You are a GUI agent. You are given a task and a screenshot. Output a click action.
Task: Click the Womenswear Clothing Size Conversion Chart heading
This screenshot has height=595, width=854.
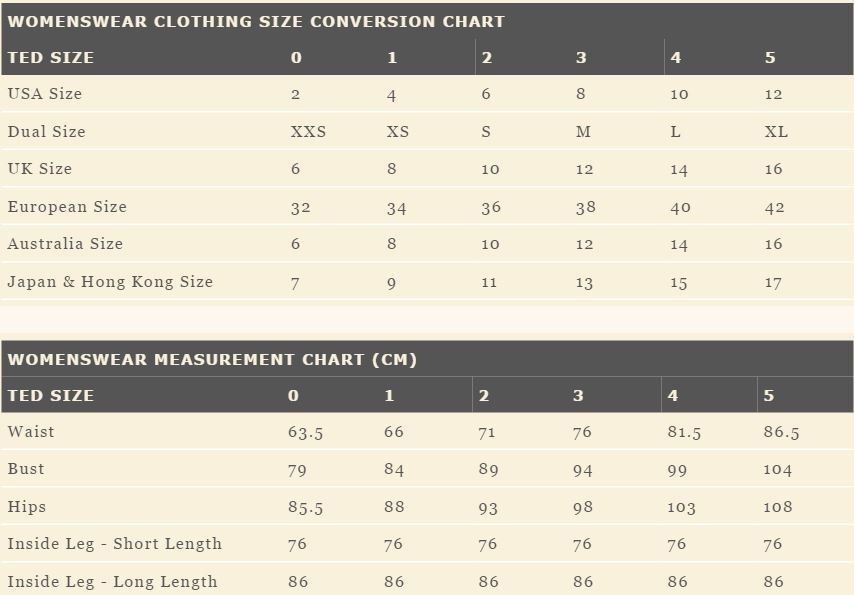pos(256,21)
